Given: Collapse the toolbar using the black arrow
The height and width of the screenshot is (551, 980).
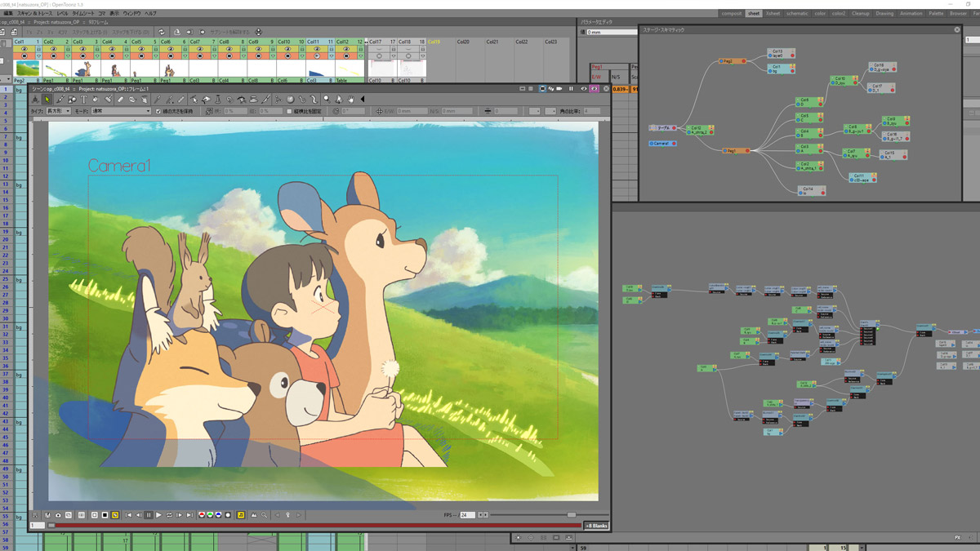Looking at the screenshot, I should [x=363, y=100].
